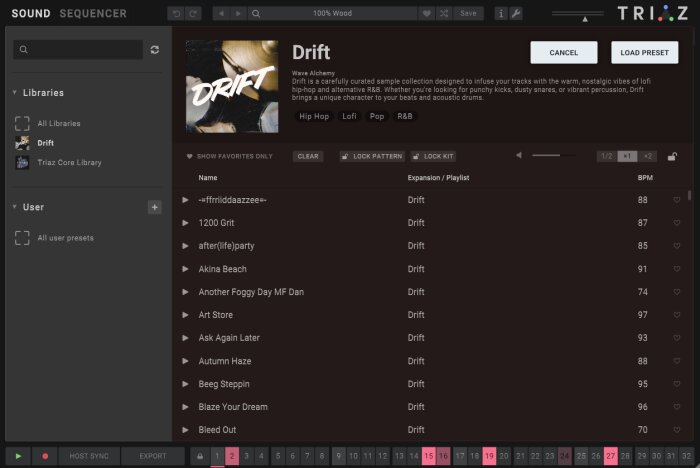
Task: Select x1 tempo multiplier
Action: click(627, 156)
